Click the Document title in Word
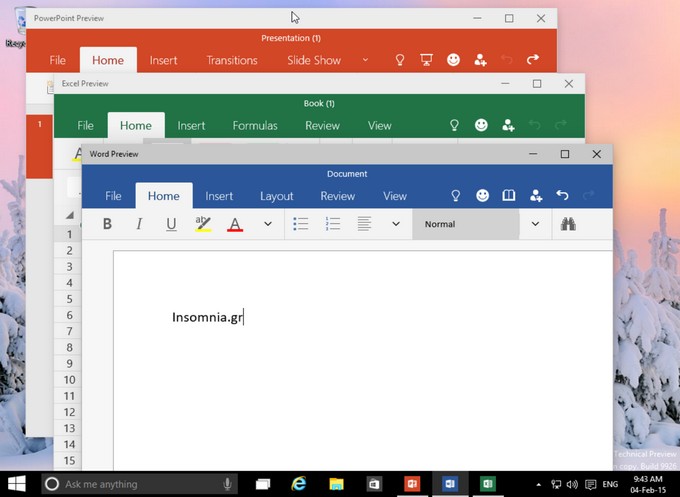Image resolution: width=680 pixels, height=497 pixels. click(x=347, y=174)
